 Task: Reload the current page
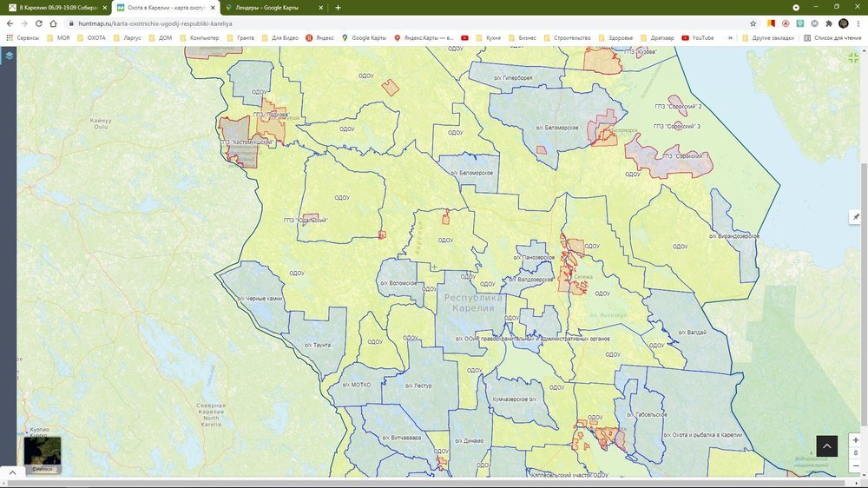(x=38, y=23)
